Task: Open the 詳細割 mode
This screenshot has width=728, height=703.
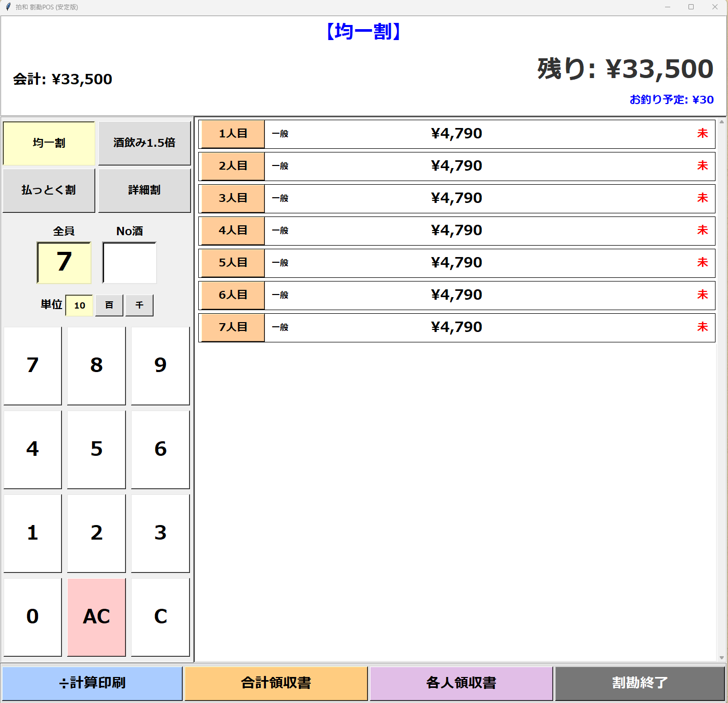Action: (144, 190)
